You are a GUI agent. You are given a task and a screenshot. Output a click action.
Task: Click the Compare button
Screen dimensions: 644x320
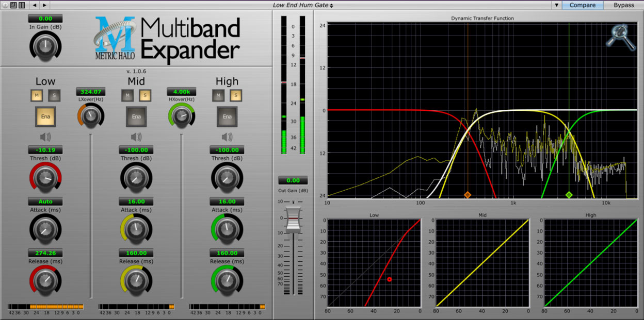(583, 5)
